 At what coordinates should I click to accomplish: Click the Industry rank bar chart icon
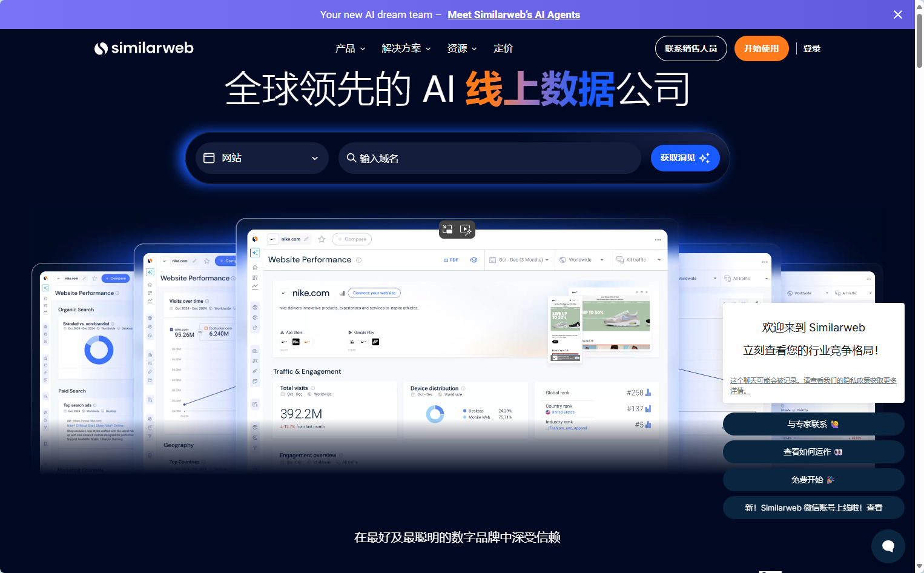click(x=648, y=425)
